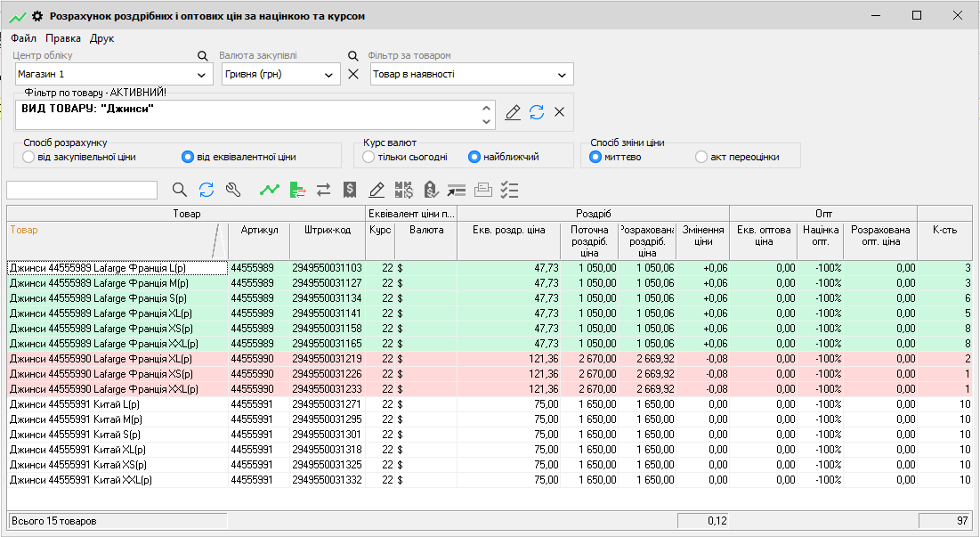Click the wrench settings icon in toolbar
Screen dimensions: 980x537
(x=233, y=190)
